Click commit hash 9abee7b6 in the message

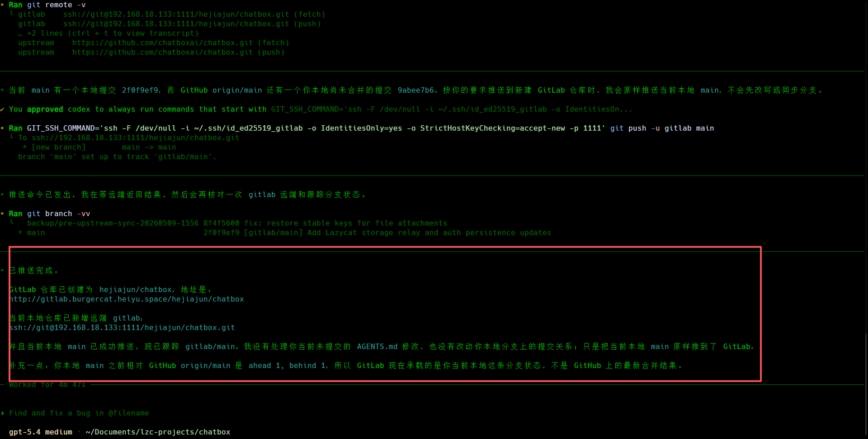(x=416, y=90)
